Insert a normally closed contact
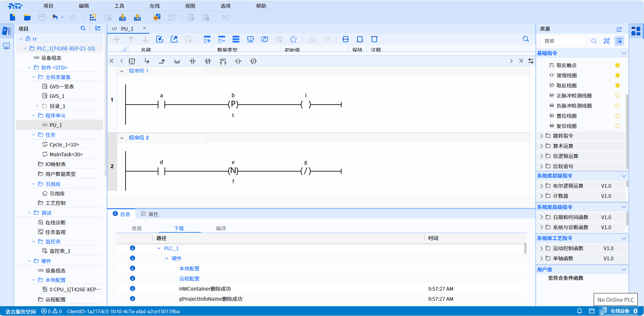The height and width of the screenshot is (316, 644). 208,61
